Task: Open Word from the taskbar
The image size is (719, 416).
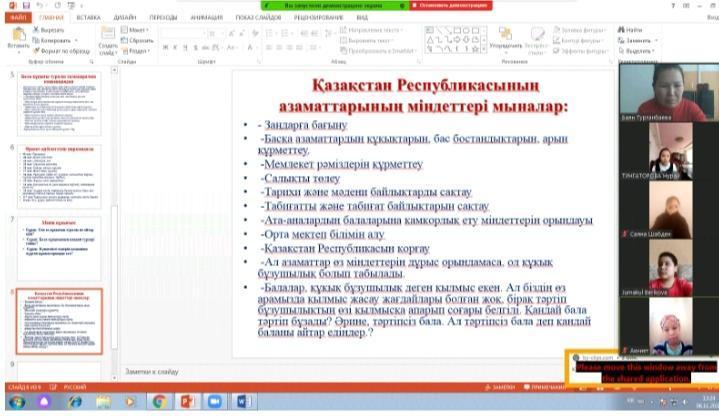Action: tap(242, 402)
